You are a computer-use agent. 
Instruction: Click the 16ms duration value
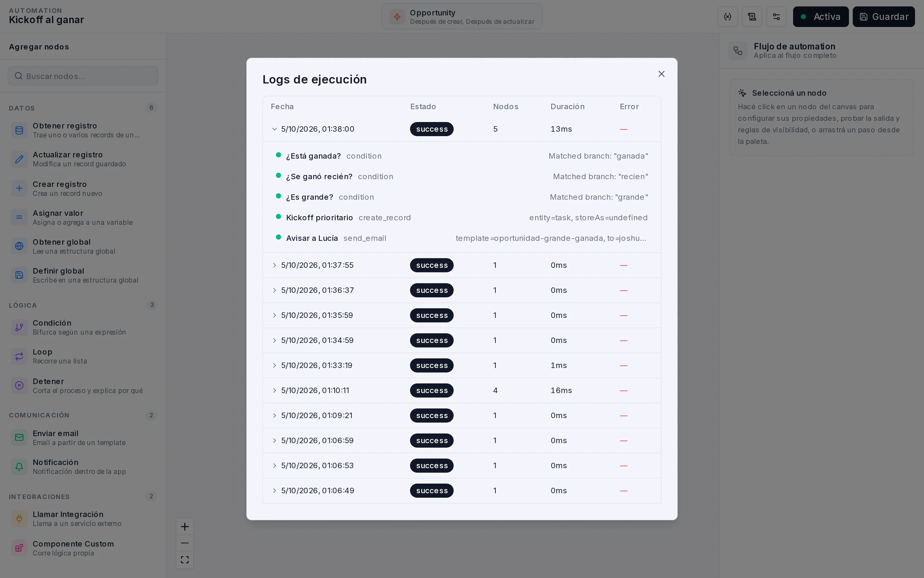click(x=561, y=390)
